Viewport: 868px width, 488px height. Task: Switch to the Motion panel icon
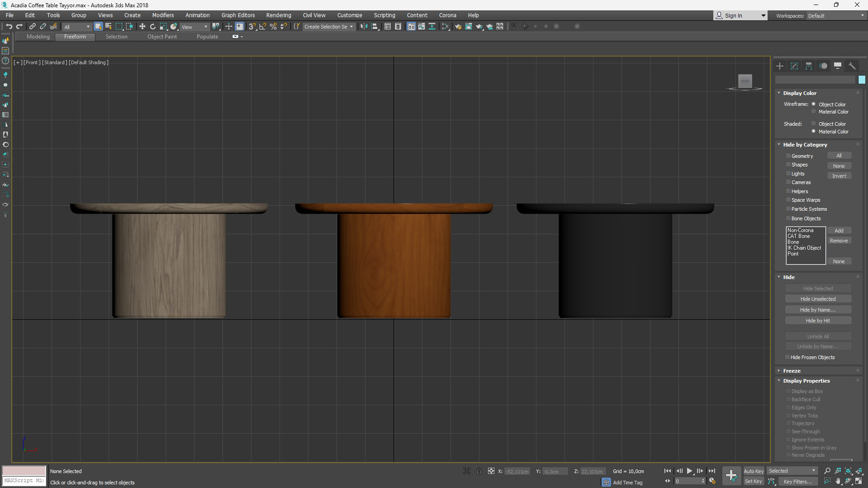[823, 66]
